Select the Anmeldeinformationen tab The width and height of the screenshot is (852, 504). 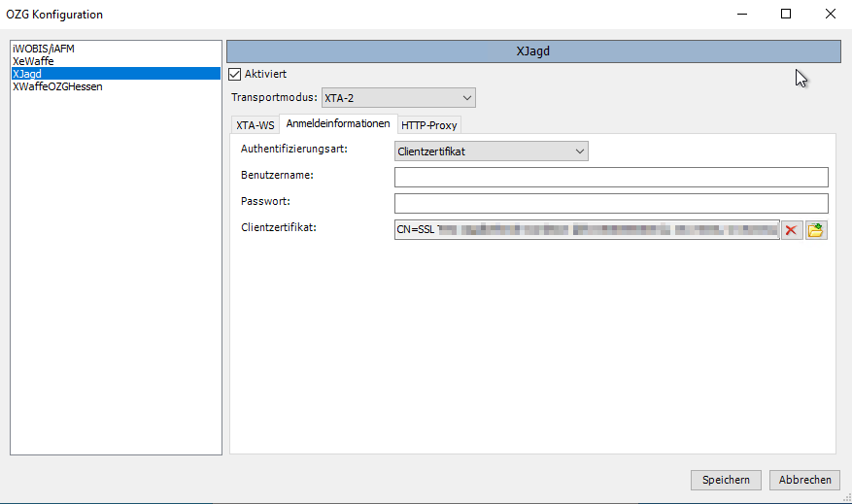click(337, 124)
